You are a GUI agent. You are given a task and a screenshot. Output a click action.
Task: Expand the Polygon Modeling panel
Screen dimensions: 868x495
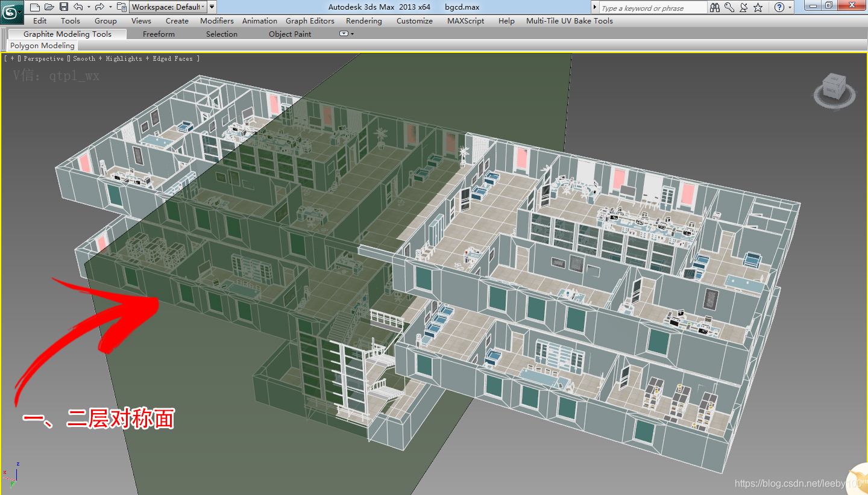click(x=42, y=45)
